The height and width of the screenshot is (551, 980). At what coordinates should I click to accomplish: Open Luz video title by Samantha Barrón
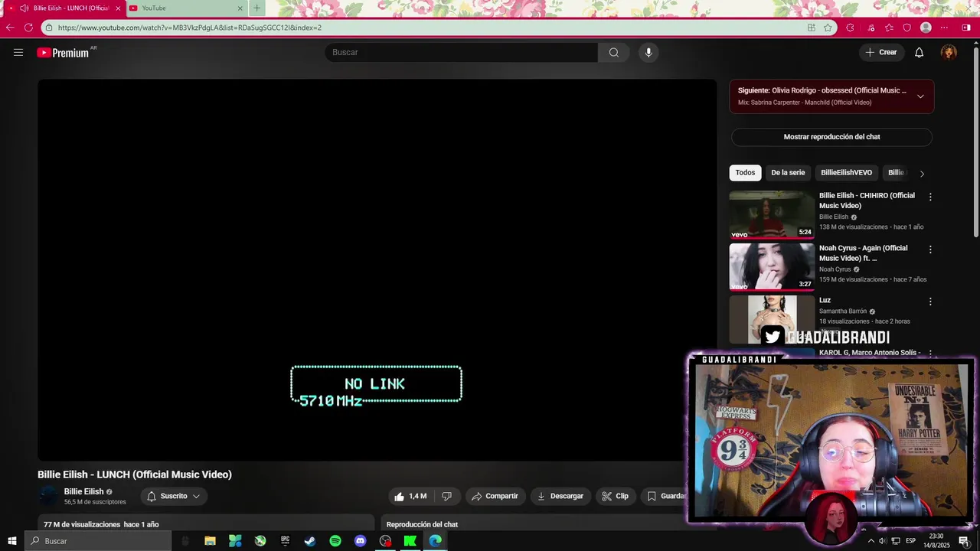pos(825,300)
